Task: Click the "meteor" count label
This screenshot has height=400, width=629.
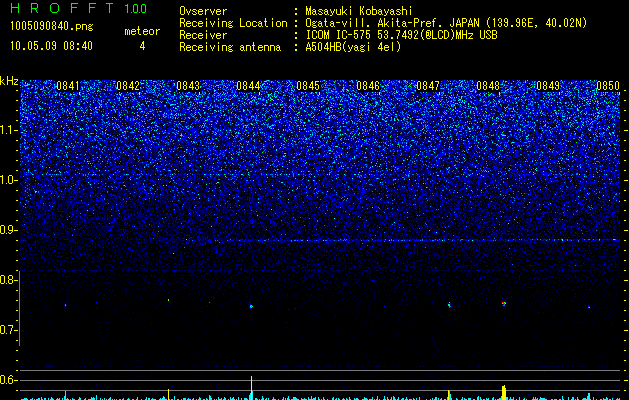Action: click(x=142, y=31)
